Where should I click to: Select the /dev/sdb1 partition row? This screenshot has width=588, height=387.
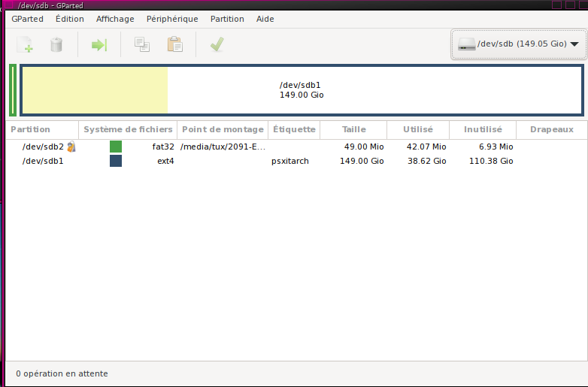pos(296,161)
